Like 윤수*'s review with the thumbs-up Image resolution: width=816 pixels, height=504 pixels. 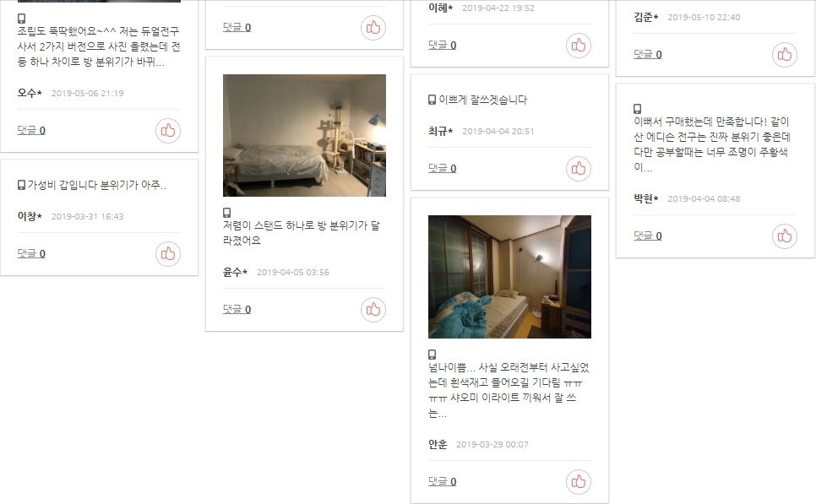click(373, 310)
